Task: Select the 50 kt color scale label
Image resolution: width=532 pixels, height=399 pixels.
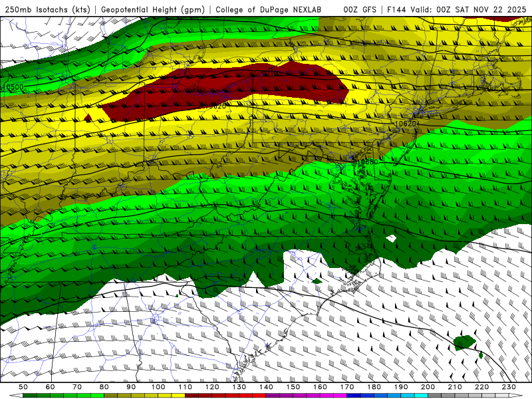Action: click(x=23, y=387)
